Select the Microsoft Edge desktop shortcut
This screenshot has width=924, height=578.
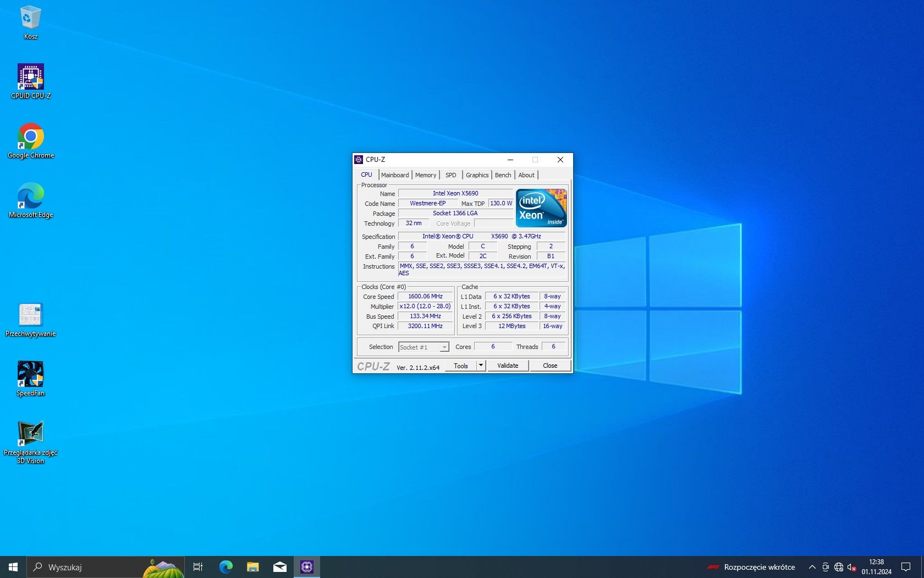coord(31,200)
